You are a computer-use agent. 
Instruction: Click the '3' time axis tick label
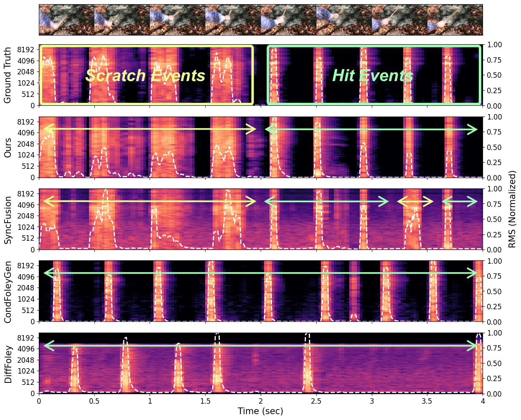point(372,401)
